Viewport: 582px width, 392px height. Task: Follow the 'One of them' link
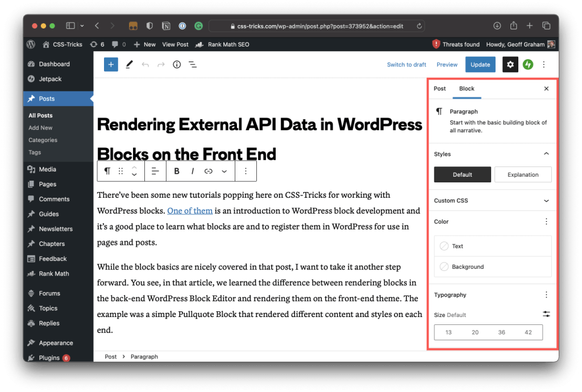(190, 211)
